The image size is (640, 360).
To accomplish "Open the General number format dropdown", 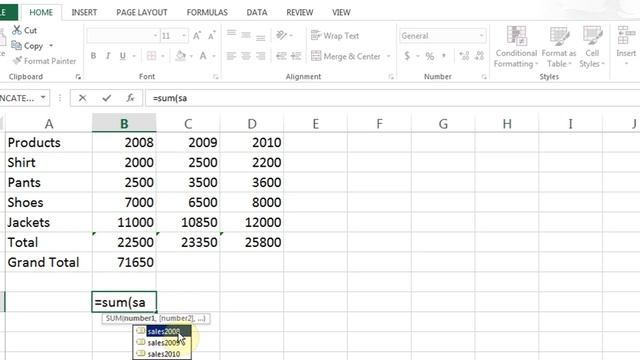I will coord(482,36).
